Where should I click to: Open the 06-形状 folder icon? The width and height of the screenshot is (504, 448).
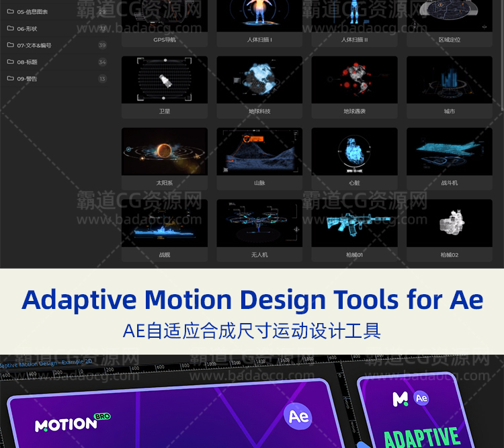10,28
